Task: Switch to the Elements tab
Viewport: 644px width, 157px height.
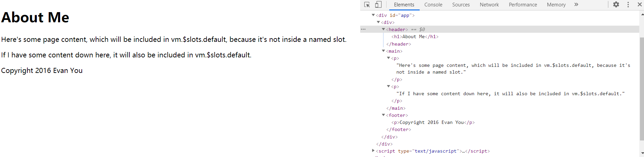Action: 404,5
